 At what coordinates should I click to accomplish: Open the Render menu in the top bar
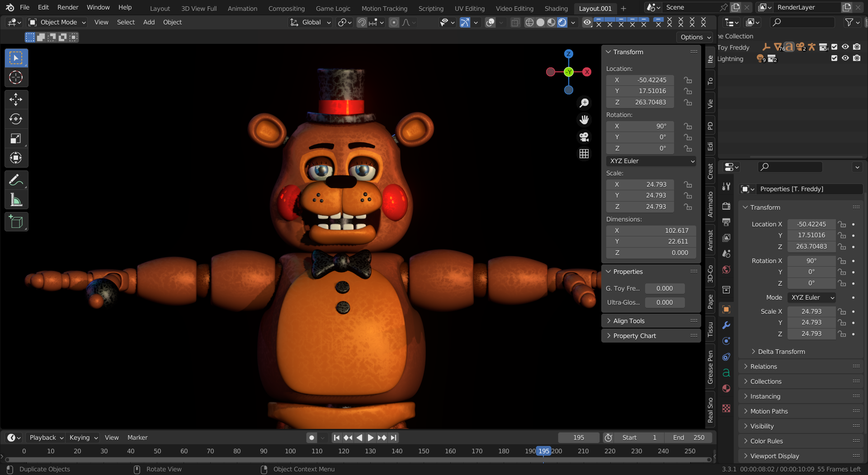tap(67, 7)
